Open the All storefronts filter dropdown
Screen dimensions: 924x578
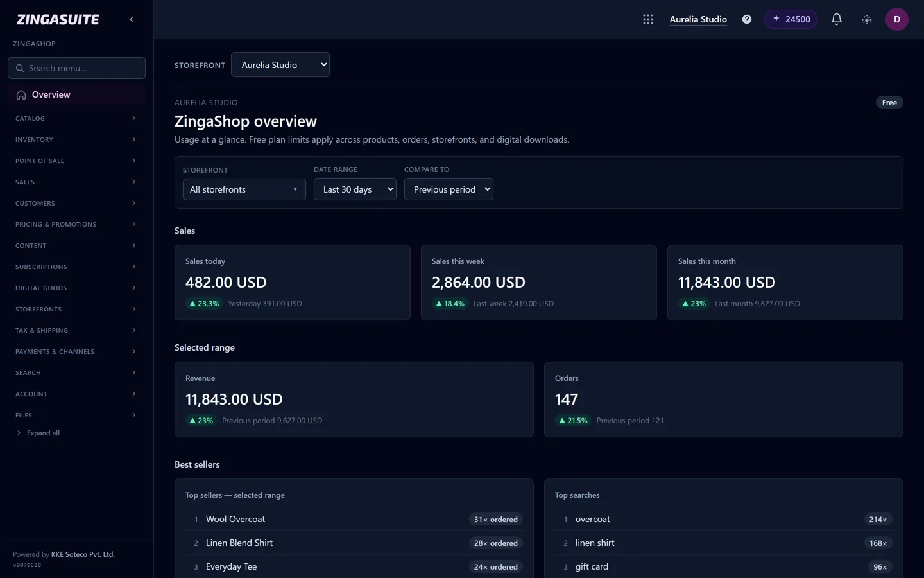click(244, 189)
